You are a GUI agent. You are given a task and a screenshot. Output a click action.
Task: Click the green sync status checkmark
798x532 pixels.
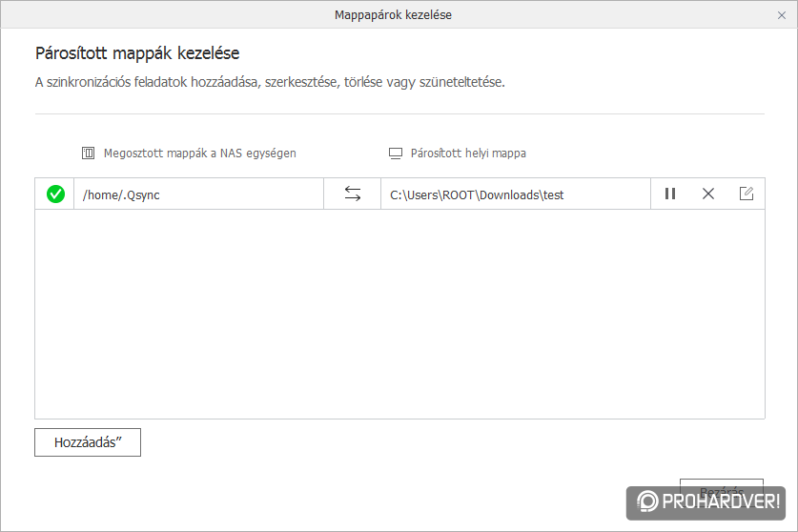coord(55,194)
